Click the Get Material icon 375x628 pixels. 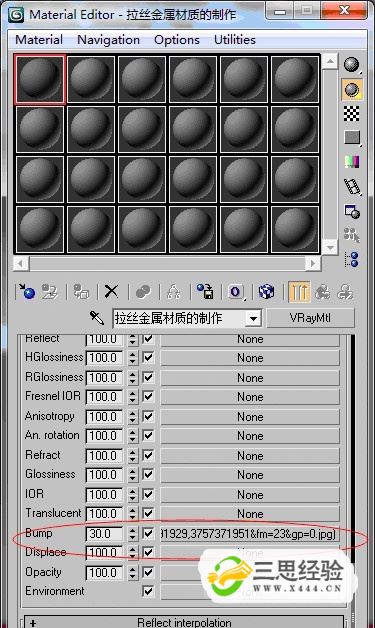pos(26,292)
